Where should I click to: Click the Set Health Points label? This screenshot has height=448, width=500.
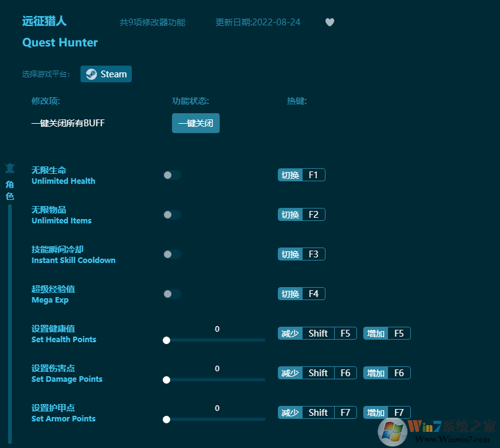coord(64,339)
